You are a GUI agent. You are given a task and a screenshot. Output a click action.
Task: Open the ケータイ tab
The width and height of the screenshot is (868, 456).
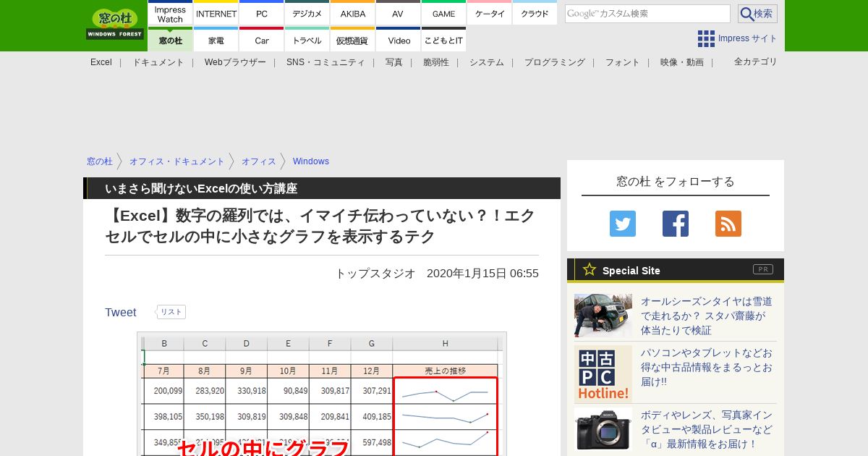tap(490, 13)
